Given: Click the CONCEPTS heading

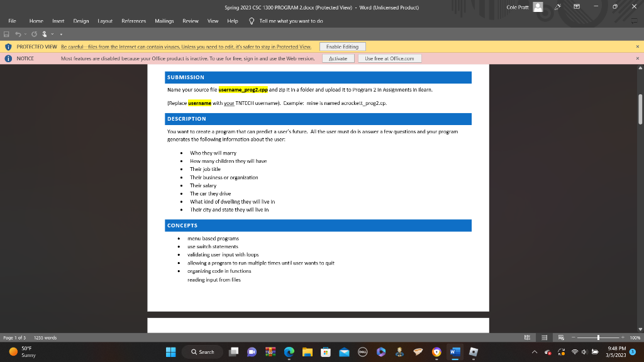Looking at the screenshot, I should [182, 226].
